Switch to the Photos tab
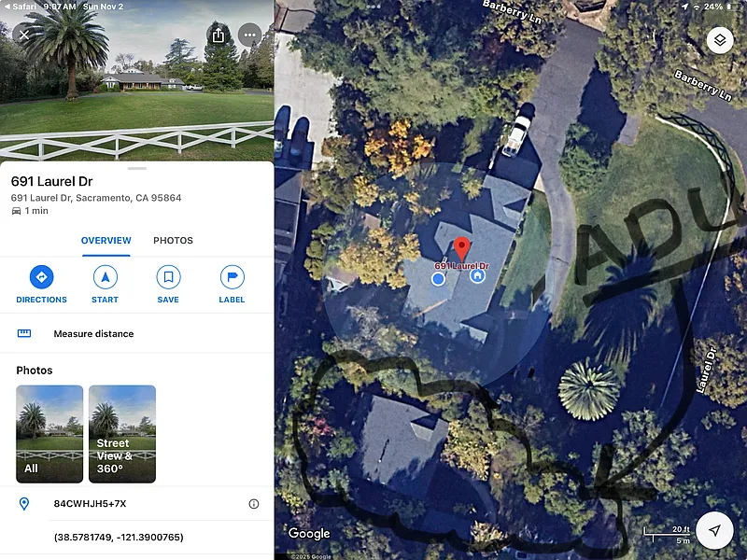Image resolution: width=747 pixels, height=560 pixels. tap(173, 241)
